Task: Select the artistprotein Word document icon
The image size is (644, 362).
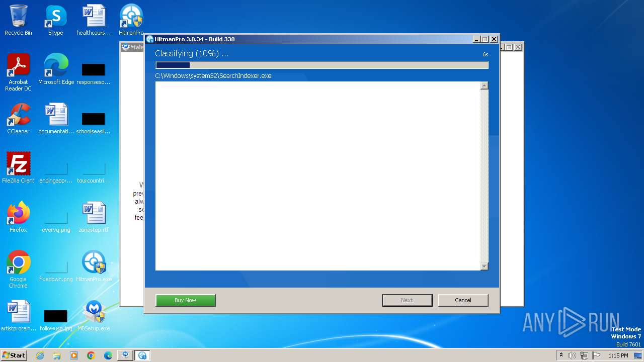Action: coord(18,316)
